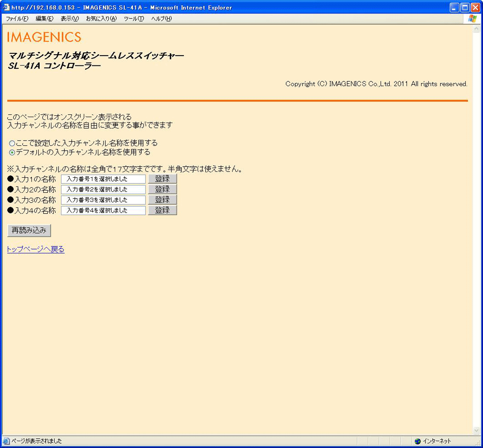
Task: Open the 表示(V) menu
Action: (70, 19)
